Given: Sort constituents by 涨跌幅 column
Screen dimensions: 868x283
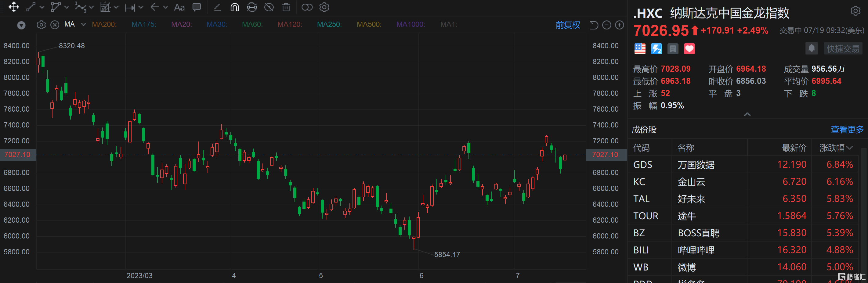Looking at the screenshot, I should coord(835,148).
